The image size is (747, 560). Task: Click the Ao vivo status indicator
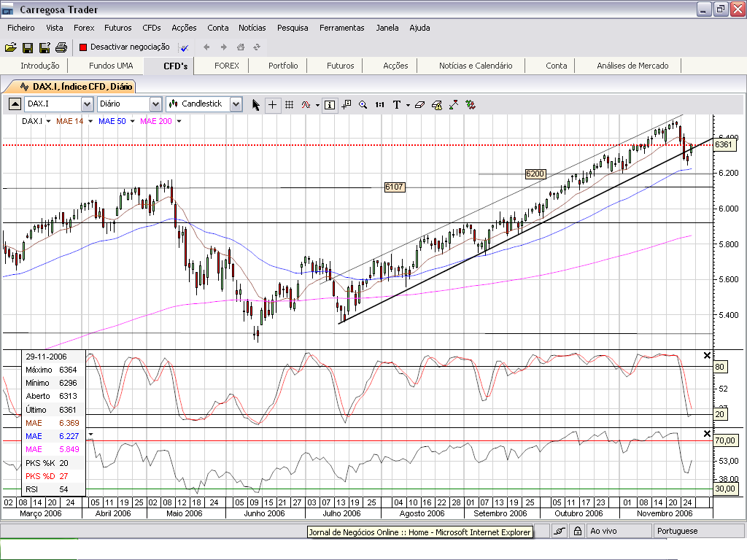click(618, 531)
